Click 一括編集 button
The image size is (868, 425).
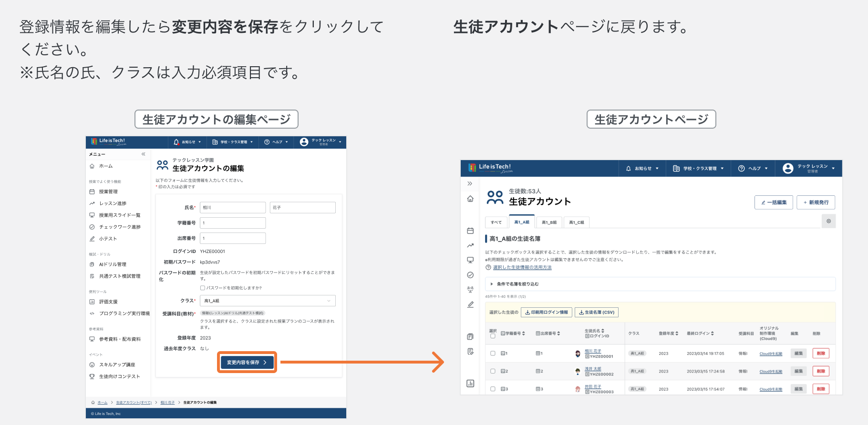coord(774,202)
